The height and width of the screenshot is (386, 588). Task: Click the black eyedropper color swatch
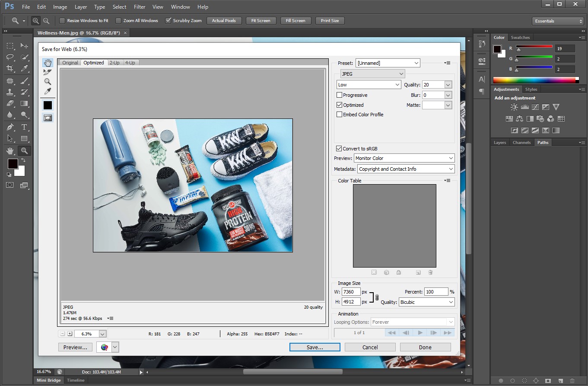pos(48,105)
